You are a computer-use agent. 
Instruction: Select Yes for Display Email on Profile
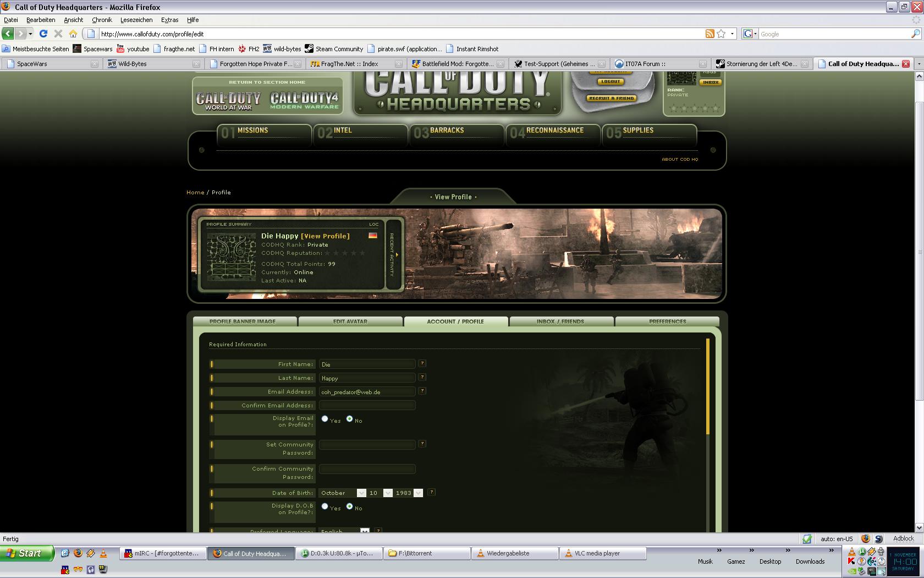coord(324,419)
